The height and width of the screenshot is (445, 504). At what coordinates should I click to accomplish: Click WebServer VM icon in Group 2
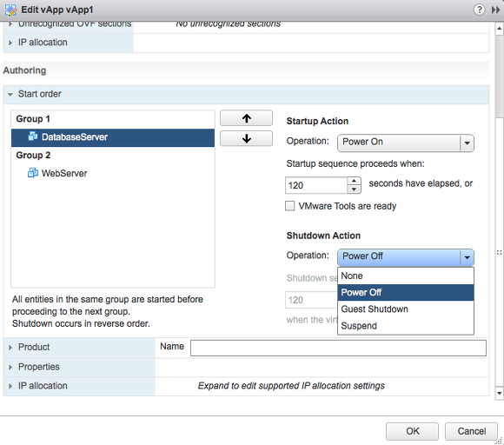[32, 173]
